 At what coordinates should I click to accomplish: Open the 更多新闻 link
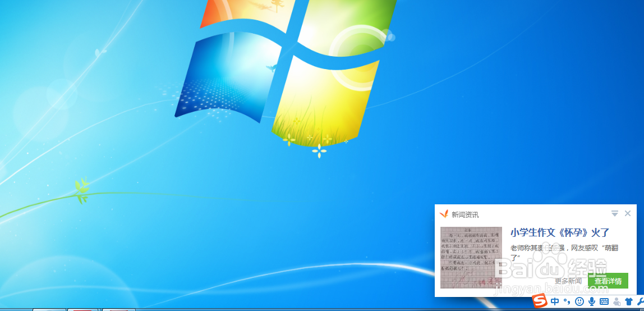[x=568, y=281]
